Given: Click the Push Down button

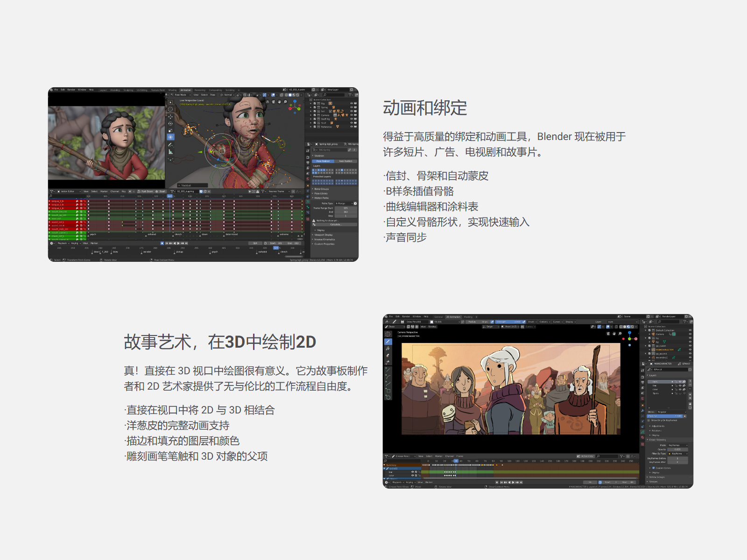Looking at the screenshot, I should 146,191.
